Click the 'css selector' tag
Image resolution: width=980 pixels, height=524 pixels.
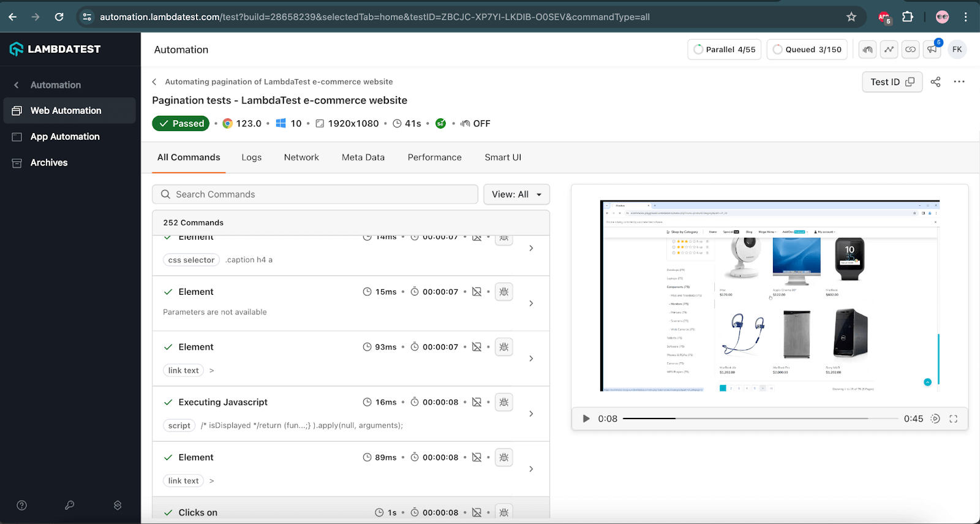(191, 260)
